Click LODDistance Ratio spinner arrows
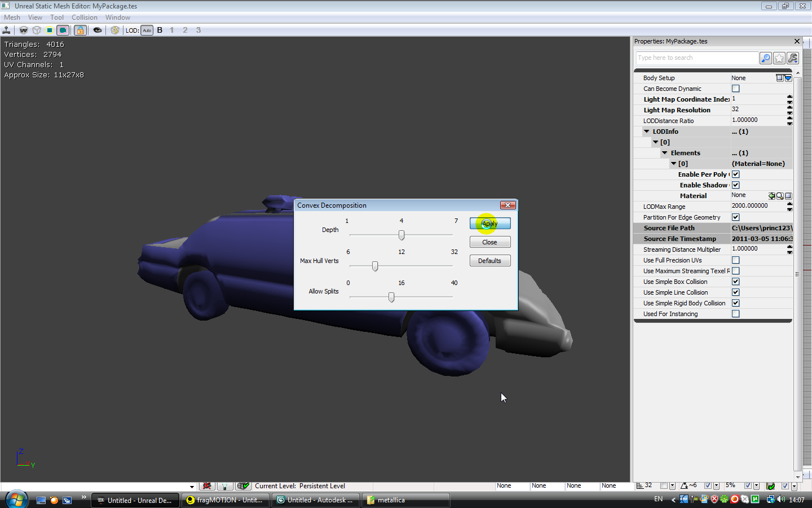The width and height of the screenshot is (812, 508). pyautogui.click(x=789, y=121)
